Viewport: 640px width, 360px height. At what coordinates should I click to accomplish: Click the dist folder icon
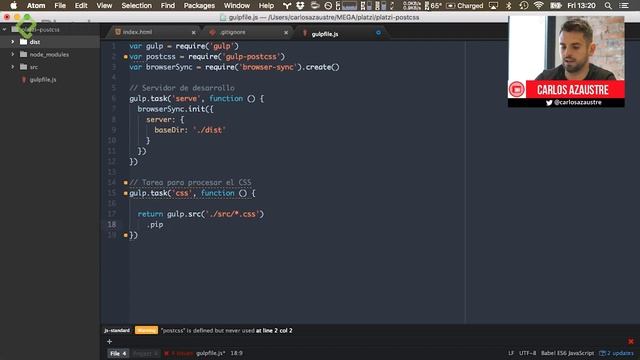pyautogui.click(x=24, y=42)
